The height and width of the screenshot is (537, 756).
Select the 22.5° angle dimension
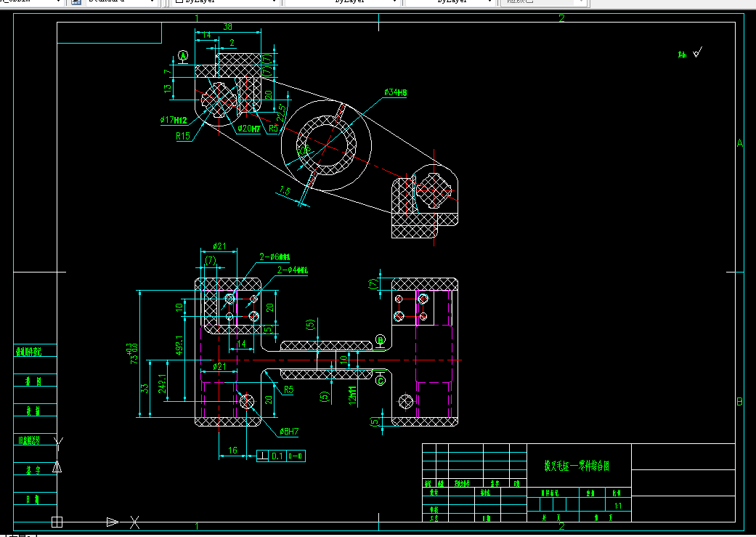pyautogui.click(x=281, y=113)
